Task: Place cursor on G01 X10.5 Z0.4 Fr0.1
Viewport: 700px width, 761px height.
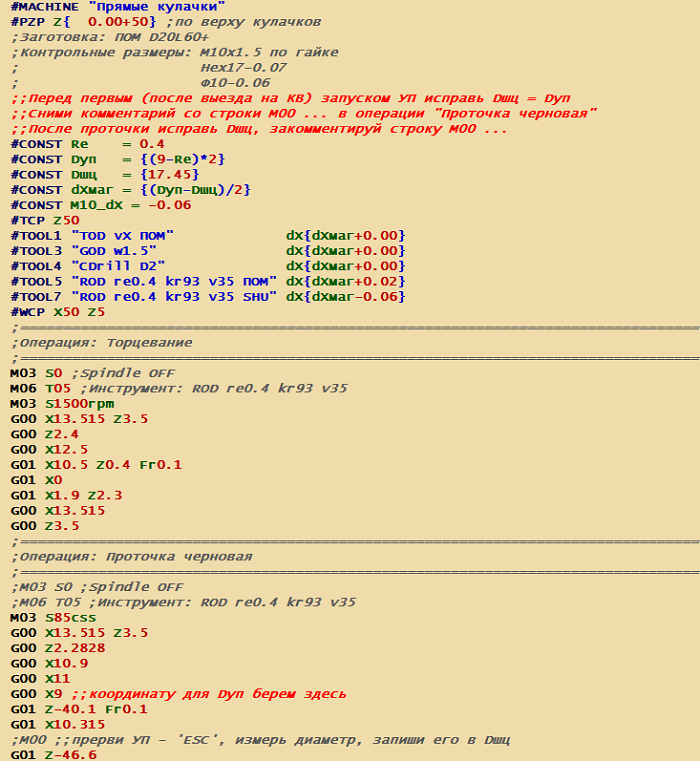Action: click(83, 464)
